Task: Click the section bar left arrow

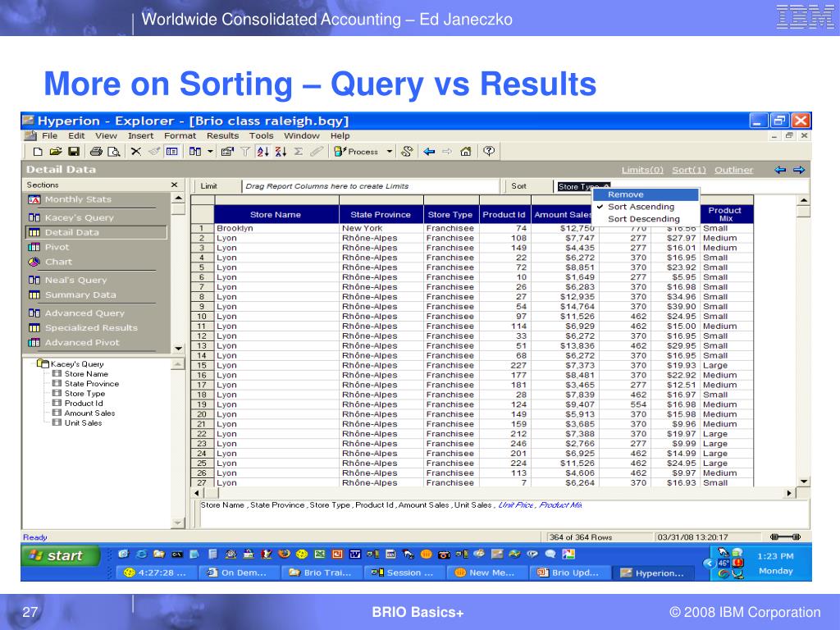Action: click(780, 170)
